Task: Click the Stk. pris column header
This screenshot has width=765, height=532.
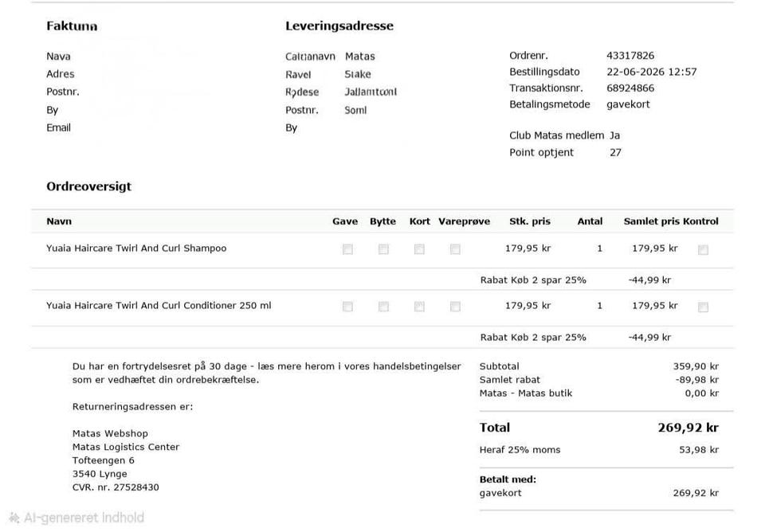Action: click(530, 221)
